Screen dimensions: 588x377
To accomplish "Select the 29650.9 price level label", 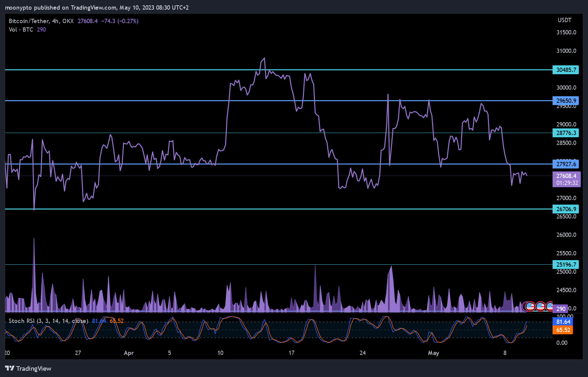I will tap(566, 101).
